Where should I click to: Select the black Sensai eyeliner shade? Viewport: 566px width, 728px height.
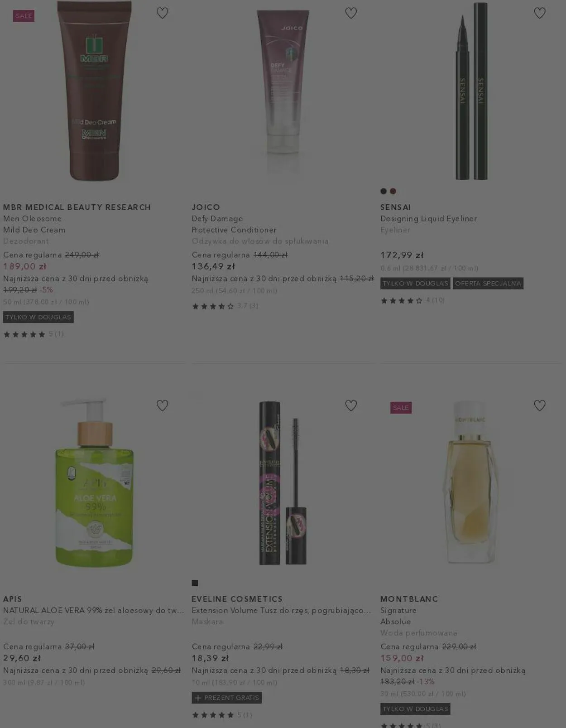[x=384, y=191]
